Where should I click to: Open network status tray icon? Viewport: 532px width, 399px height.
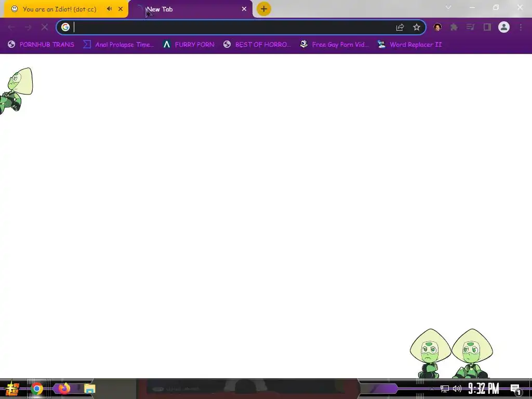(x=445, y=389)
